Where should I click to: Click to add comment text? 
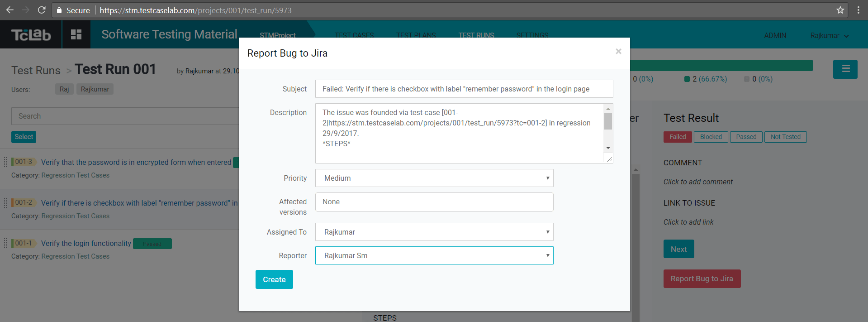[x=698, y=182]
